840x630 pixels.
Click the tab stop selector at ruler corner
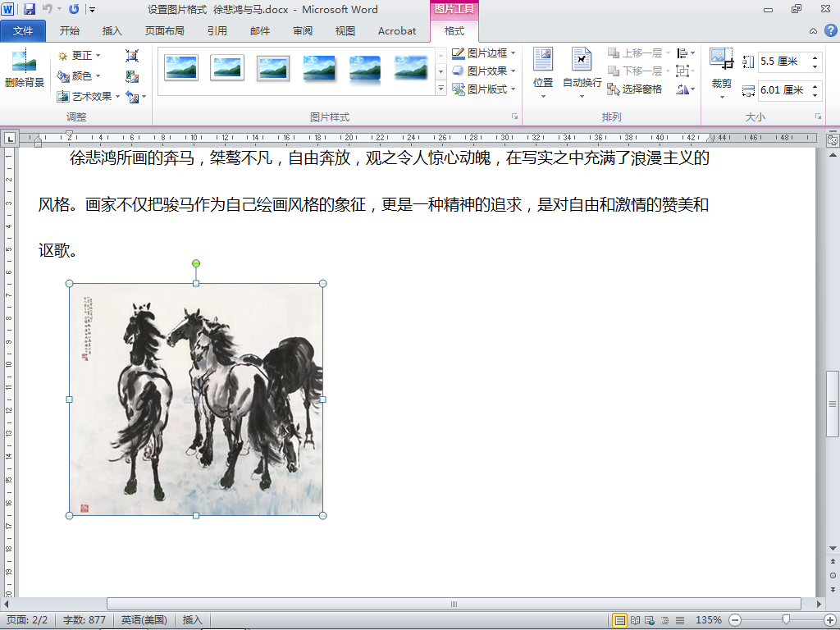(10, 139)
